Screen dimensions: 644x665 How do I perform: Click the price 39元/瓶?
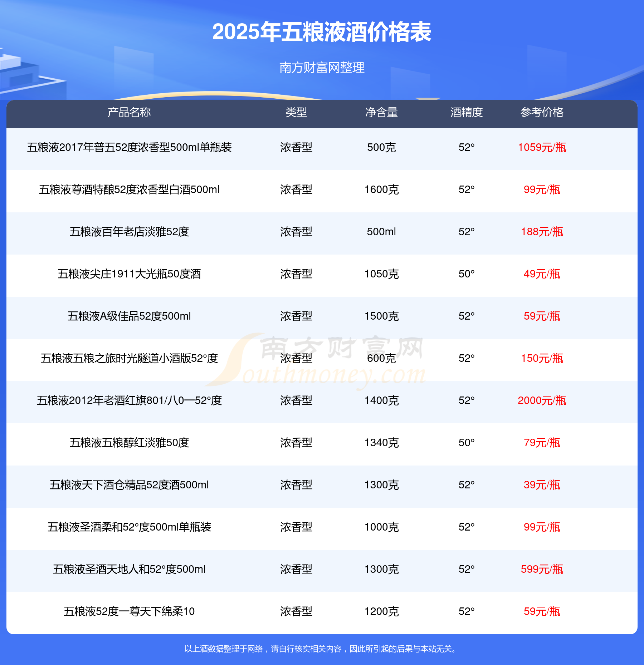point(542,485)
